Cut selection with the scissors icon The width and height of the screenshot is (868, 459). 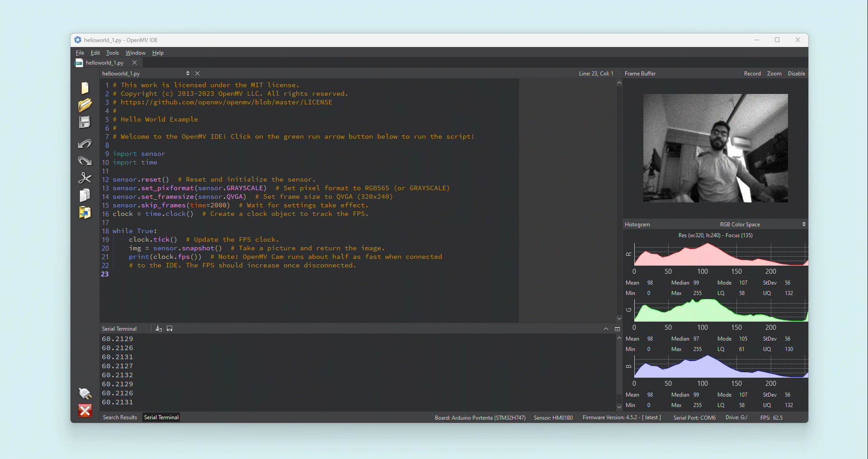click(85, 178)
